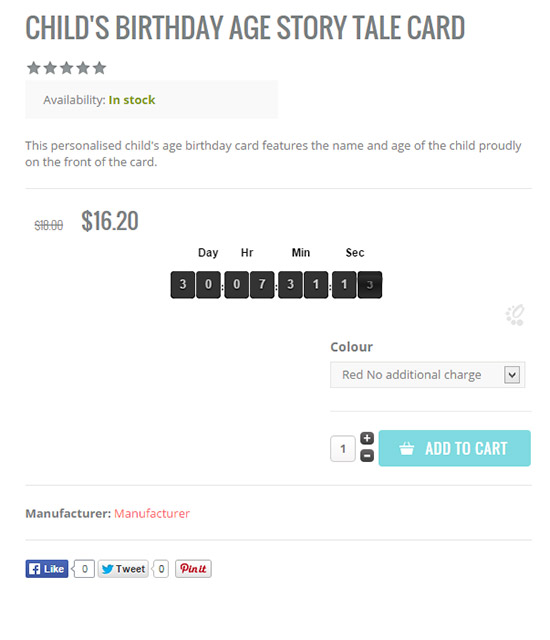Click the $16.20 sale price
550x640 pixels.
click(110, 221)
